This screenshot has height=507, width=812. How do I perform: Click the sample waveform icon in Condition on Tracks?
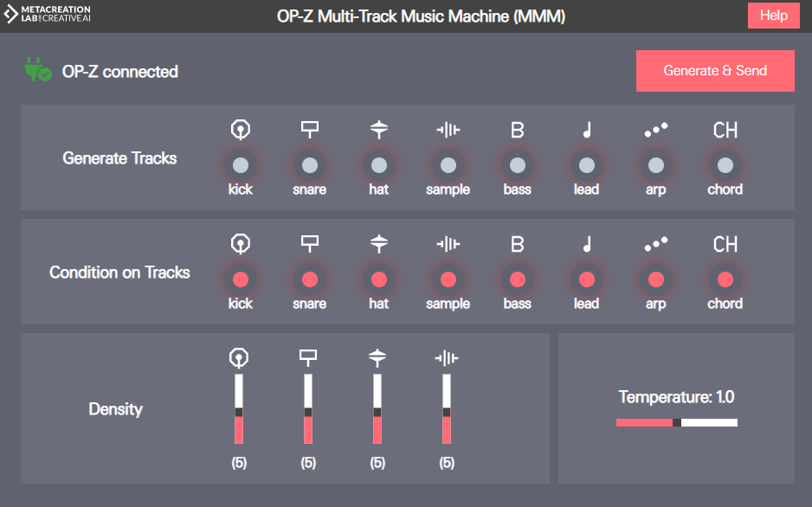(x=448, y=244)
